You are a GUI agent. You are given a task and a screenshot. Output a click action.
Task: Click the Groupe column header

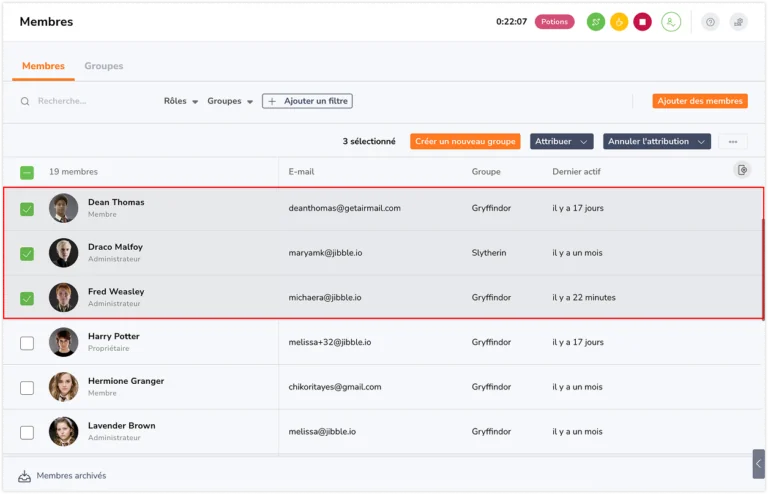486,172
